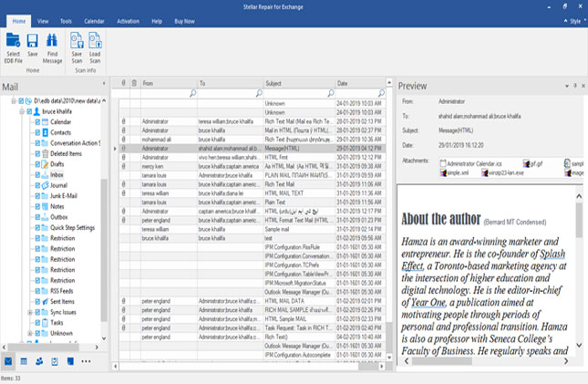Sort messages by Subject column header
Screen dimensions: 588x384
pyautogui.click(x=299, y=83)
